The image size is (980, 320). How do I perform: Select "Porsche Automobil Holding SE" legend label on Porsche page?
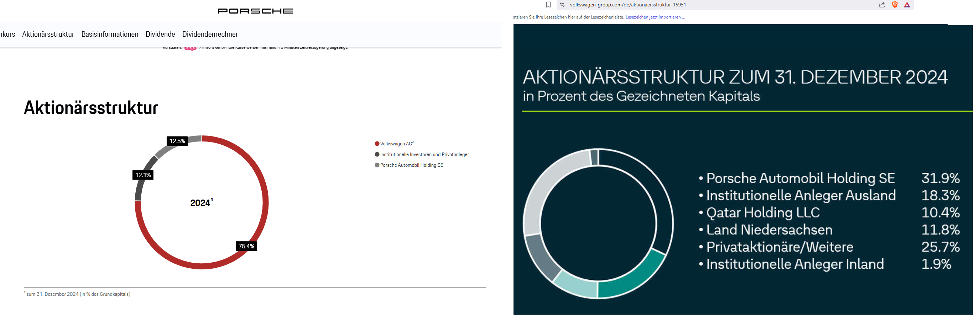tap(412, 165)
